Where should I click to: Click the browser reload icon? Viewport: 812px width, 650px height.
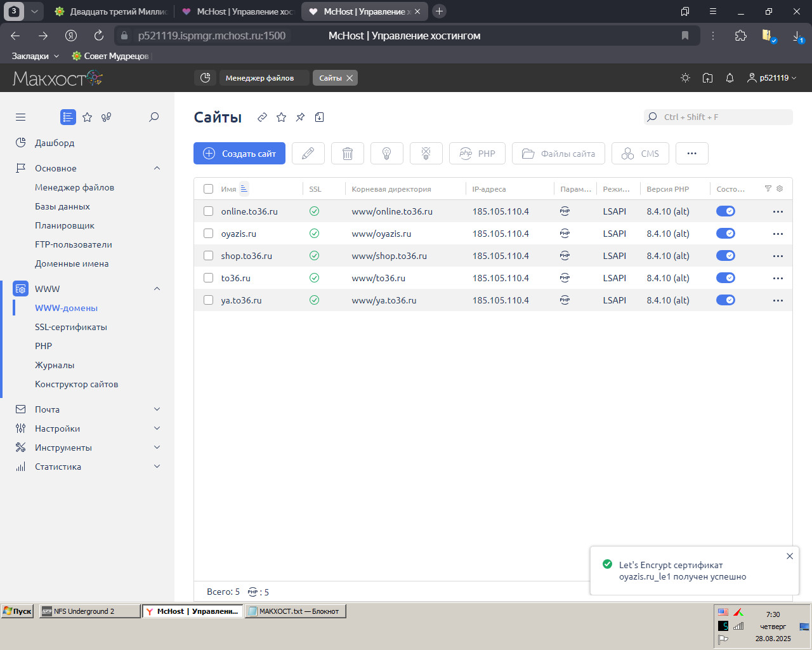pos(99,36)
